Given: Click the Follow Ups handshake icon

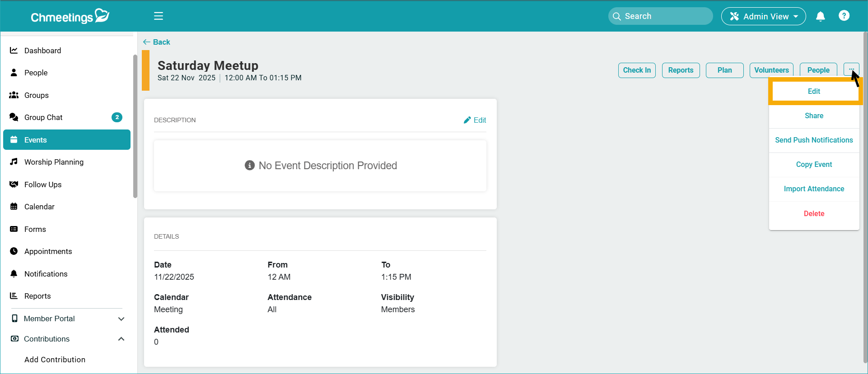Looking at the screenshot, I should tap(14, 185).
